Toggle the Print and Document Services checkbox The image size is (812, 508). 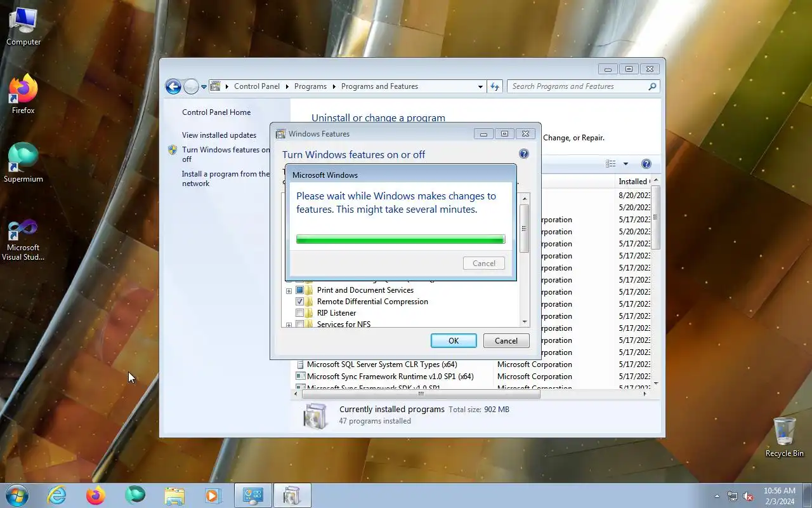click(x=300, y=290)
